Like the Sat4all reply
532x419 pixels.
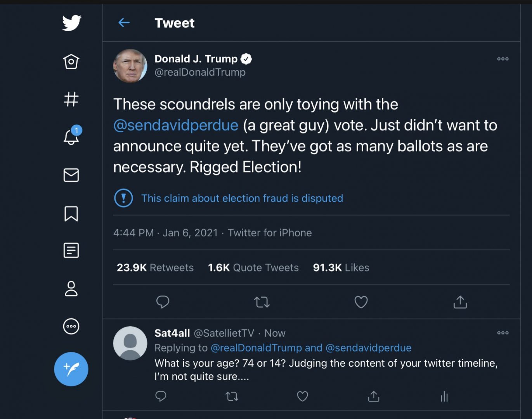302,396
